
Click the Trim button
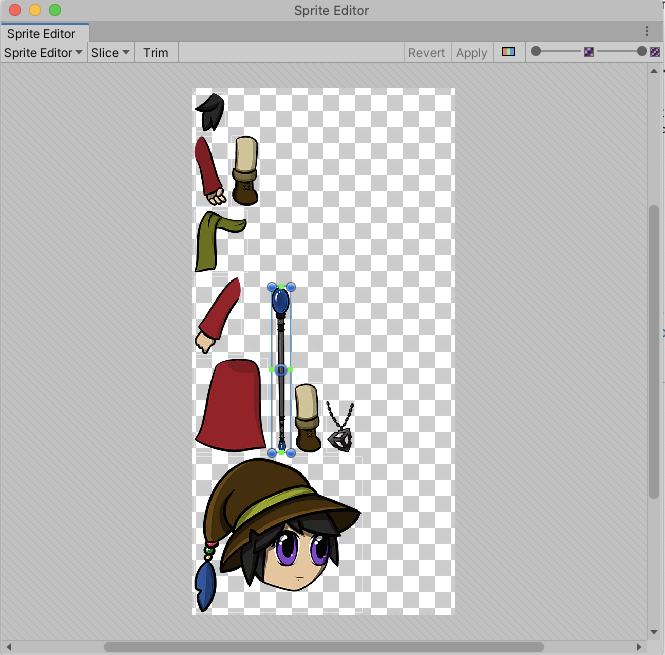(x=156, y=53)
